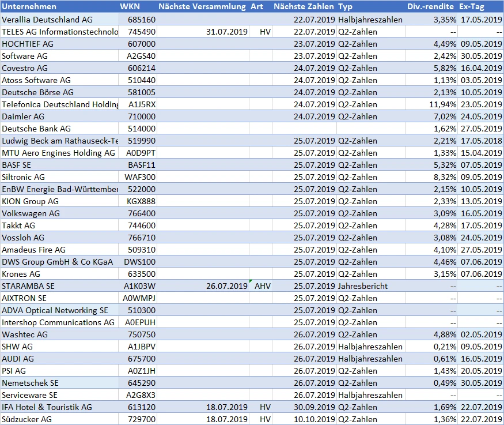
Task: Select the Nächste Zahlen header cell
Action: pos(304,6)
